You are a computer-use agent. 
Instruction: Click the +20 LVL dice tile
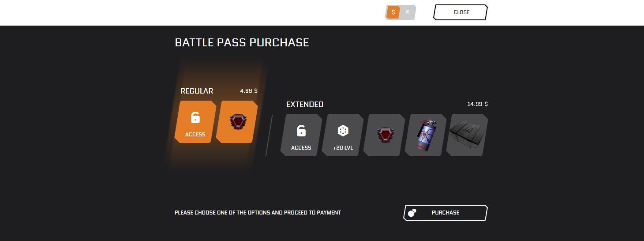tap(343, 135)
